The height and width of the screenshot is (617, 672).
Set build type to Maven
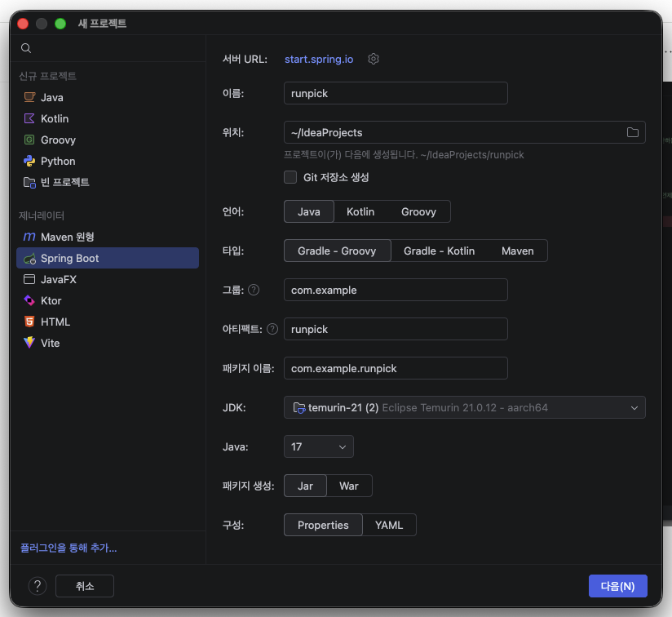pyautogui.click(x=517, y=251)
